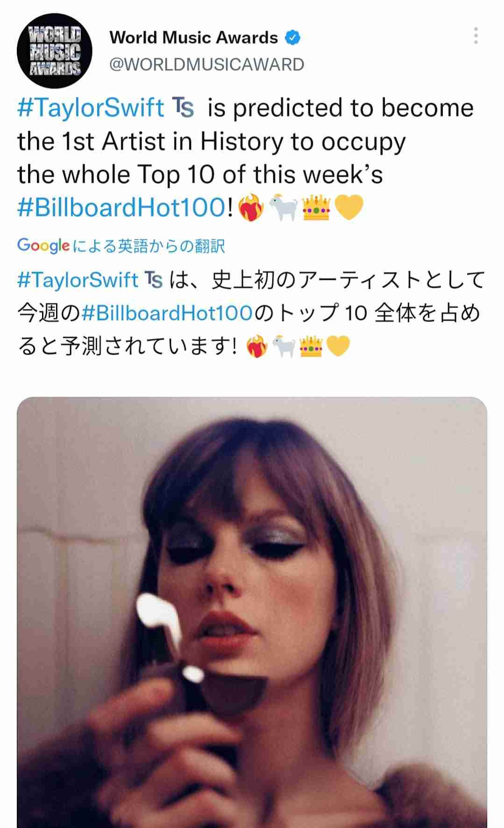504x828 pixels.
Task: Click the TS hashmoji after English #TaylorSwift
Action: [183, 108]
